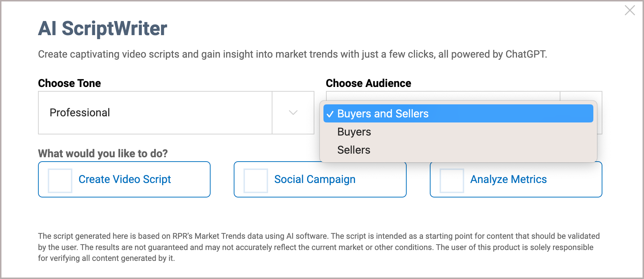Enable the Analyze Metrics checkbox

(x=452, y=180)
